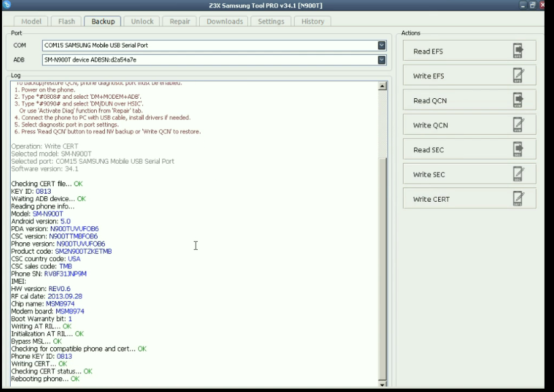Image resolution: width=554 pixels, height=392 pixels.
Task: Click the Read QCN button label
Action: [430, 101]
